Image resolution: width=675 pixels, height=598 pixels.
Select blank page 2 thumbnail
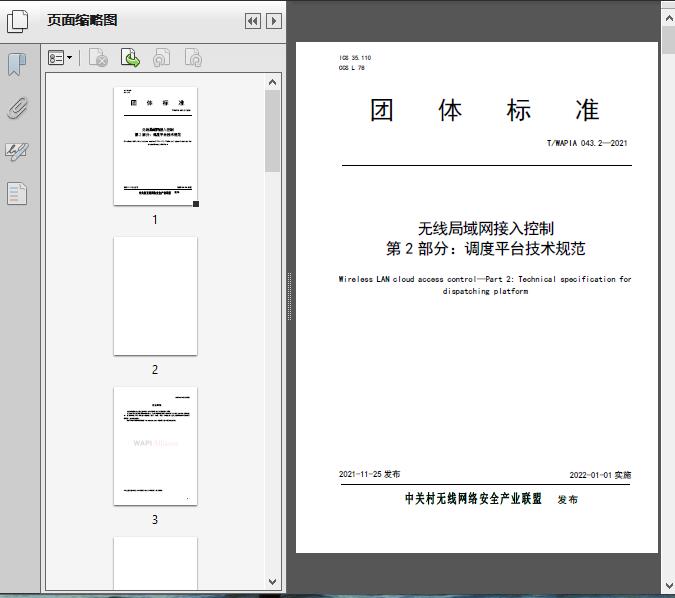155,296
